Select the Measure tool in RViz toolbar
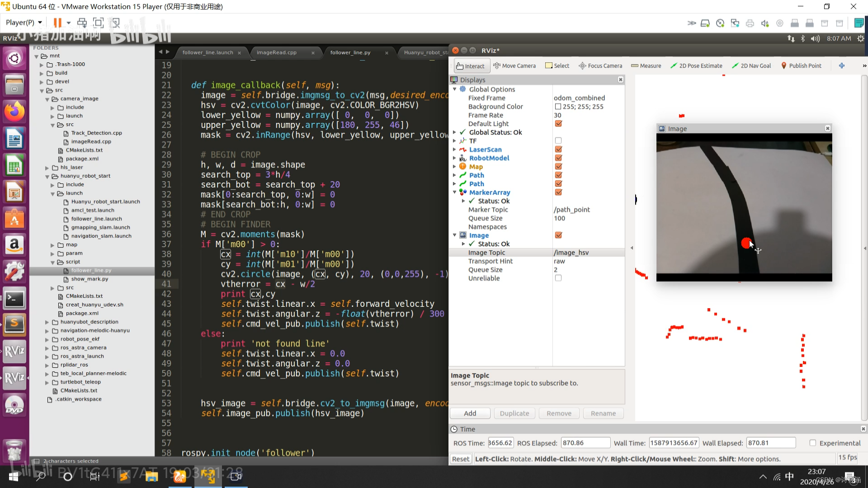 [646, 66]
